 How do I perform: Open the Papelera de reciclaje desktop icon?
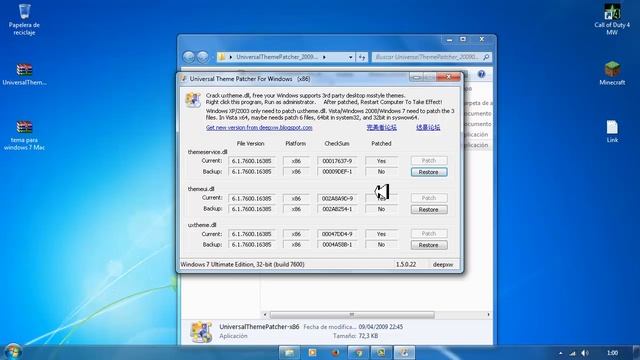[x=24, y=19]
